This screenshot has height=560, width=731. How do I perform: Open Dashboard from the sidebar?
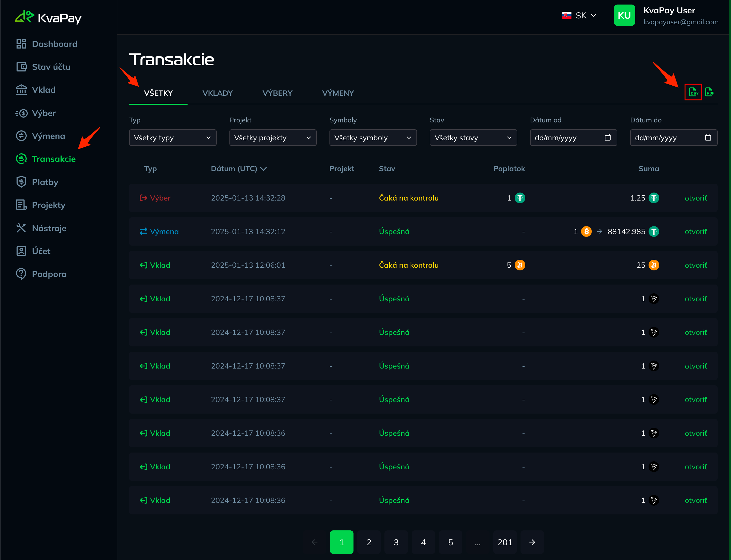(x=47, y=44)
